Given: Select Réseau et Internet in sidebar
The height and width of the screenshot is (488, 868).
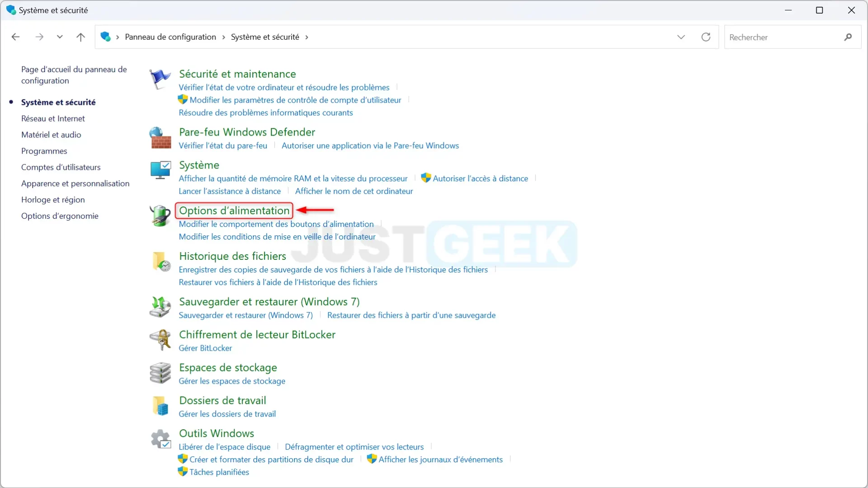Looking at the screenshot, I should point(53,118).
